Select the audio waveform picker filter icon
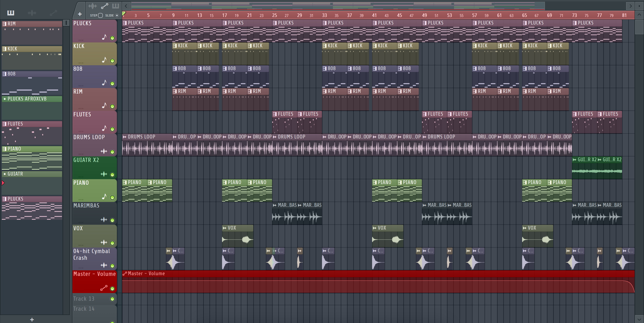The height and width of the screenshot is (323, 644). 32,13
